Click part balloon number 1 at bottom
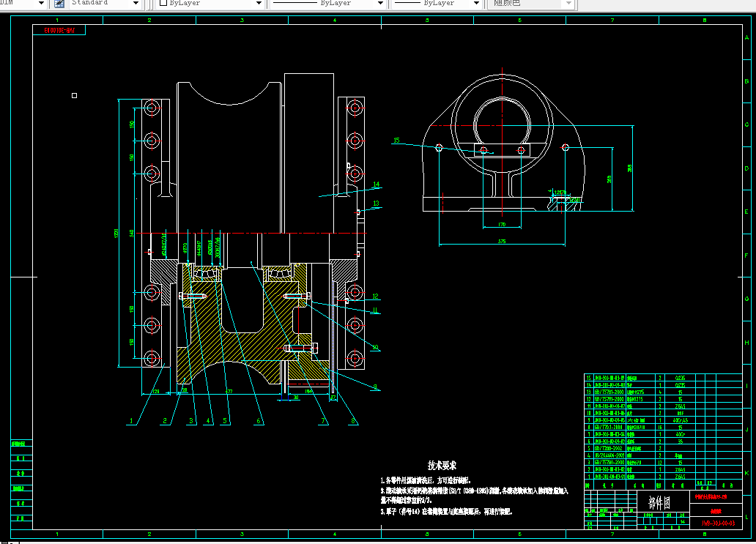756x544 pixels. (x=130, y=421)
